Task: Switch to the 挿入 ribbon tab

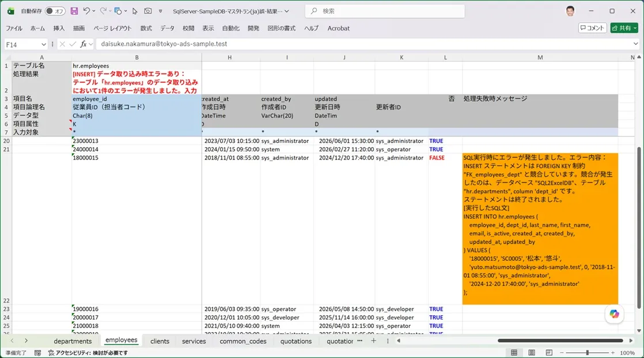Action: coord(59,28)
